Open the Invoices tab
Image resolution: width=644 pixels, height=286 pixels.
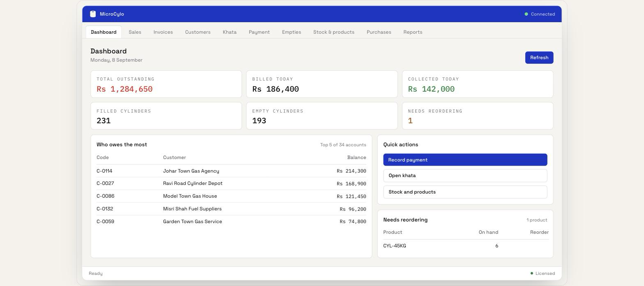point(163,32)
